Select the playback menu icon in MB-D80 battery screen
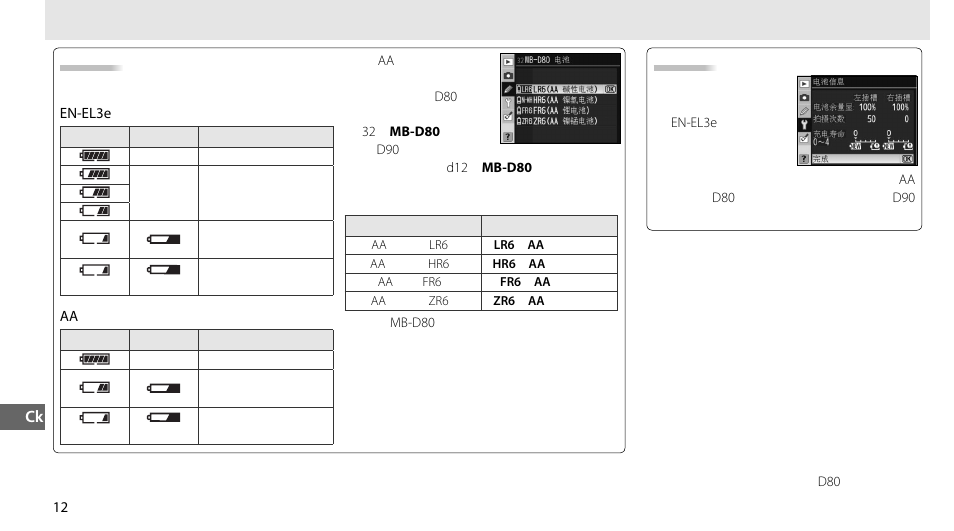Viewport: 954px width, 531px height. tap(508, 62)
